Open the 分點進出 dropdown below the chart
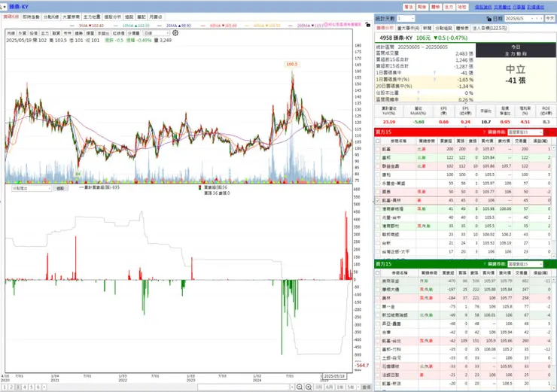Screen dimensions: 557x392 [x=32, y=189]
